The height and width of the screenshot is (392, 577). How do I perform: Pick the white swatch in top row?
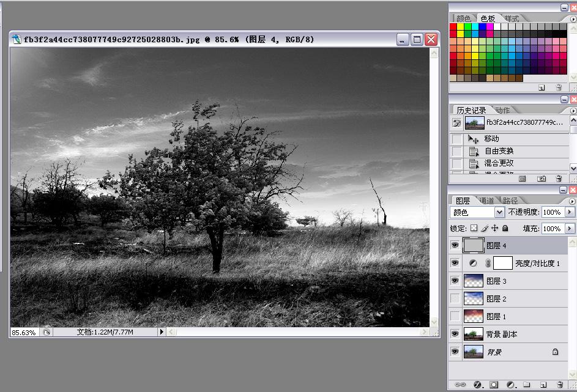coord(497,26)
